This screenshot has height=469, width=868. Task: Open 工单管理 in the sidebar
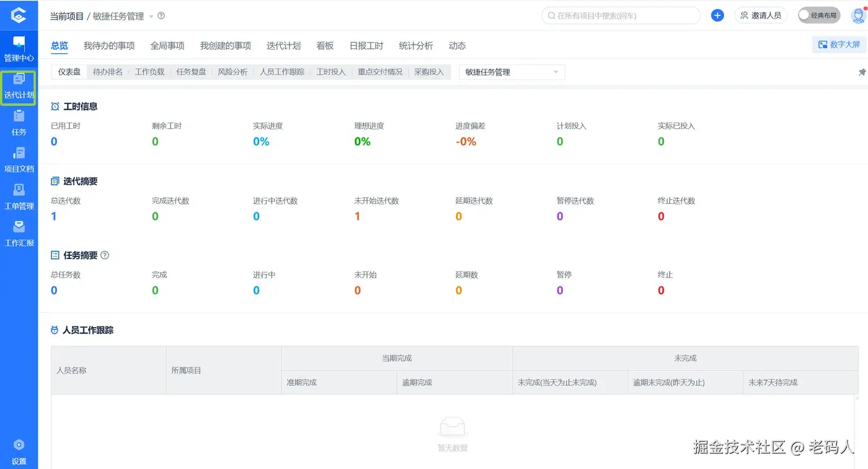pyautogui.click(x=19, y=197)
